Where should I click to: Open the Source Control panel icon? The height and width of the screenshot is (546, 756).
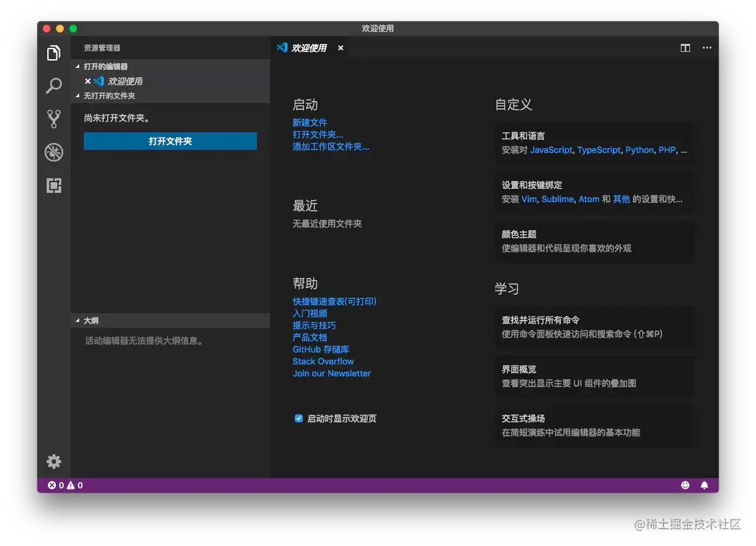53,119
